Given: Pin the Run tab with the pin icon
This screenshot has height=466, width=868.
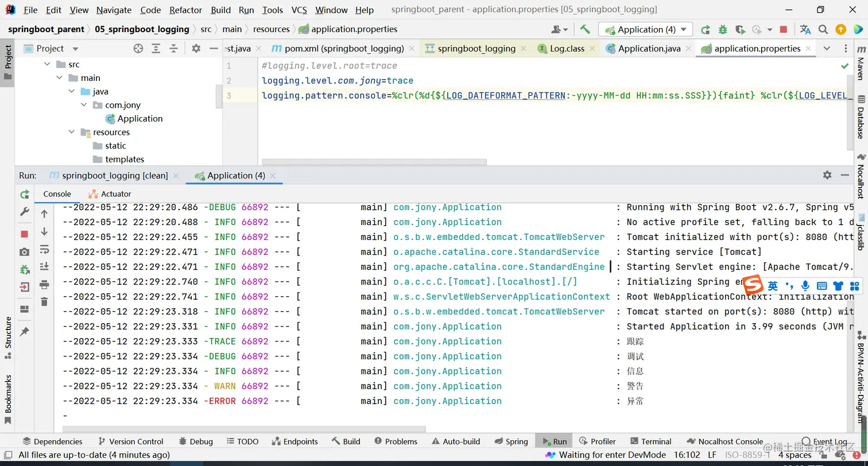Looking at the screenshot, I should pos(25,332).
